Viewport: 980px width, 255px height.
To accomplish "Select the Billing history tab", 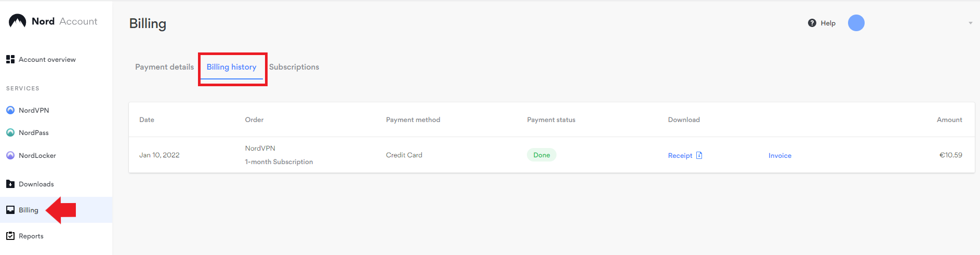I will coord(231,67).
